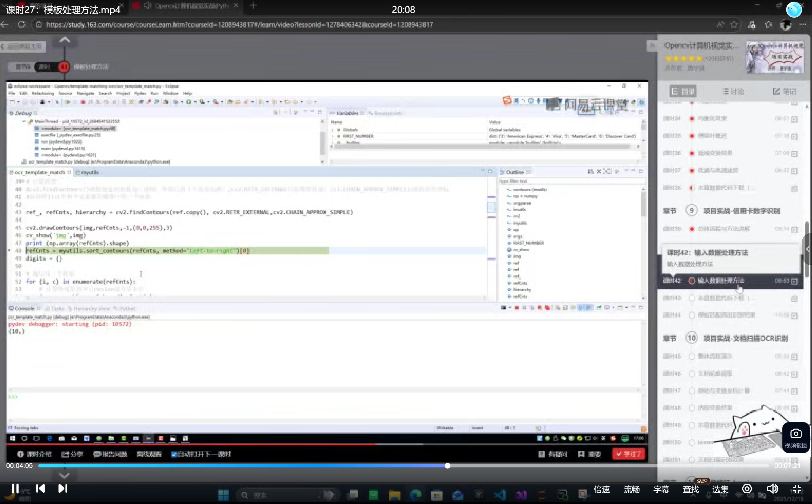Open the 流畅 video quality menu
Image resolution: width=812 pixels, height=504 pixels.
pyautogui.click(x=631, y=489)
